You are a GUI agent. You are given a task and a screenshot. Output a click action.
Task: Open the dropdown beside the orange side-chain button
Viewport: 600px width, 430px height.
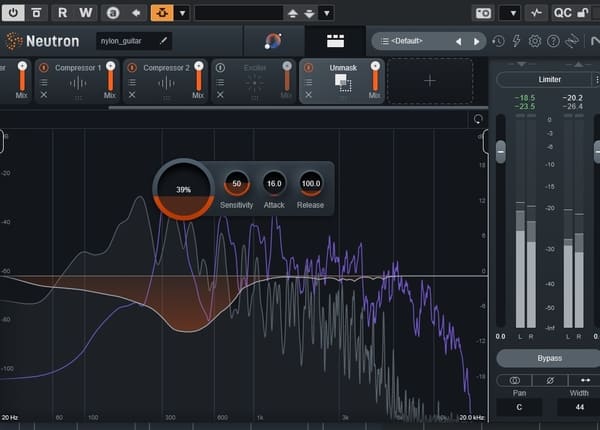point(183,13)
